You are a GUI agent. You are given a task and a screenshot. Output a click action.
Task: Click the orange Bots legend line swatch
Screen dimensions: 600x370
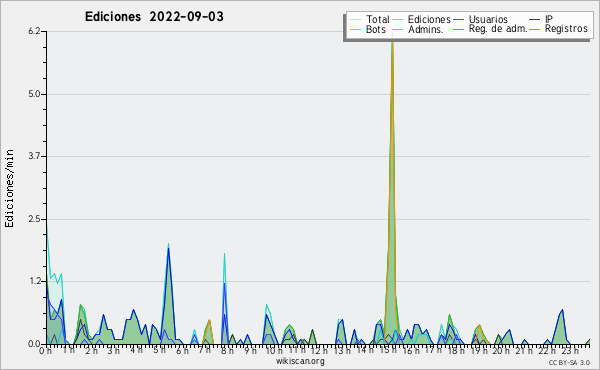[355, 29]
